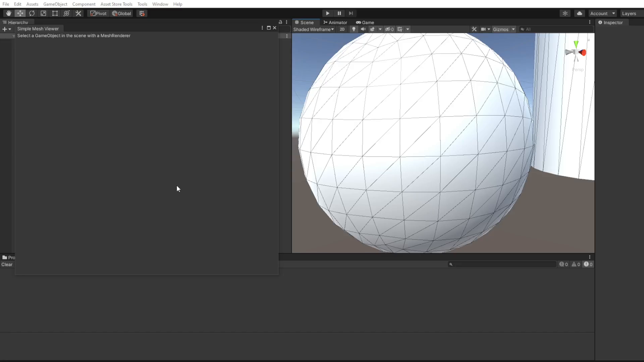Image resolution: width=644 pixels, height=362 pixels.
Task: Toggle Persp projection label
Action: click(x=578, y=70)
